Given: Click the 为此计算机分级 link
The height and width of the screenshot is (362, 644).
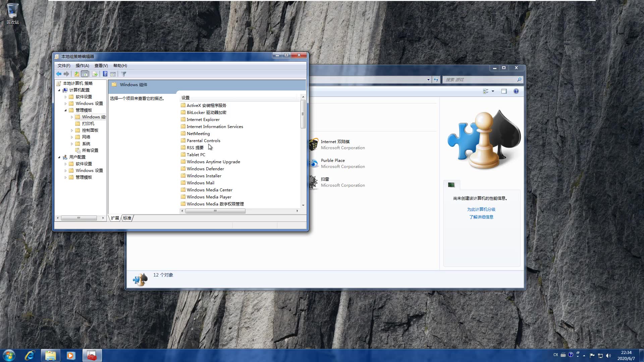Looking at the screenshot, I should coord(481,209).
